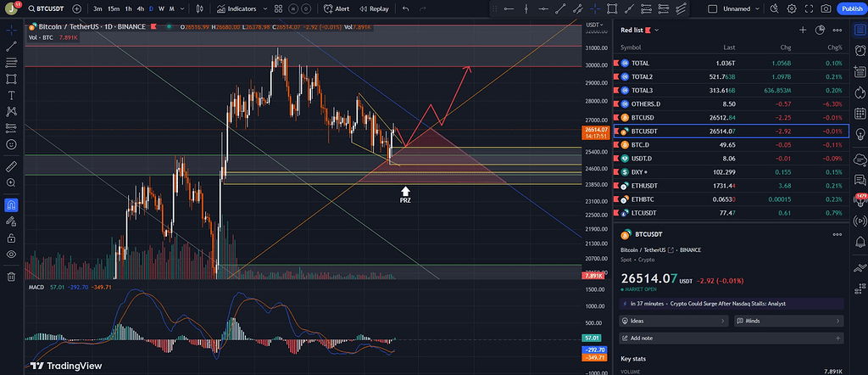This screenshot has width=868, height=375.
Task: Remove drawings with the trash icon
Action: 11,276
